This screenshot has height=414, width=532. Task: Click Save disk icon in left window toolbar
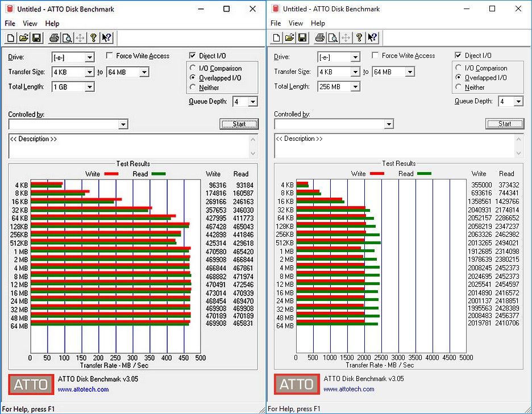point(36,37)
